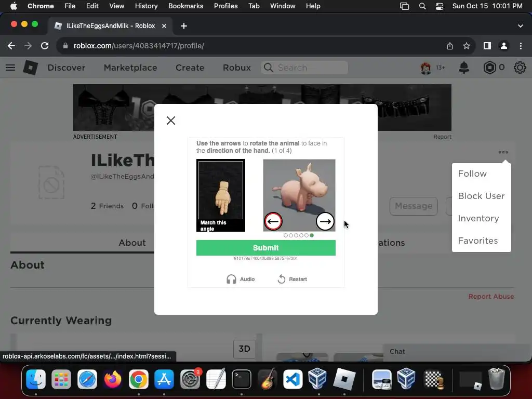Rotate the animal with the left arrow
The height and width of the screenshot is (399, 532).
[273, 221]
